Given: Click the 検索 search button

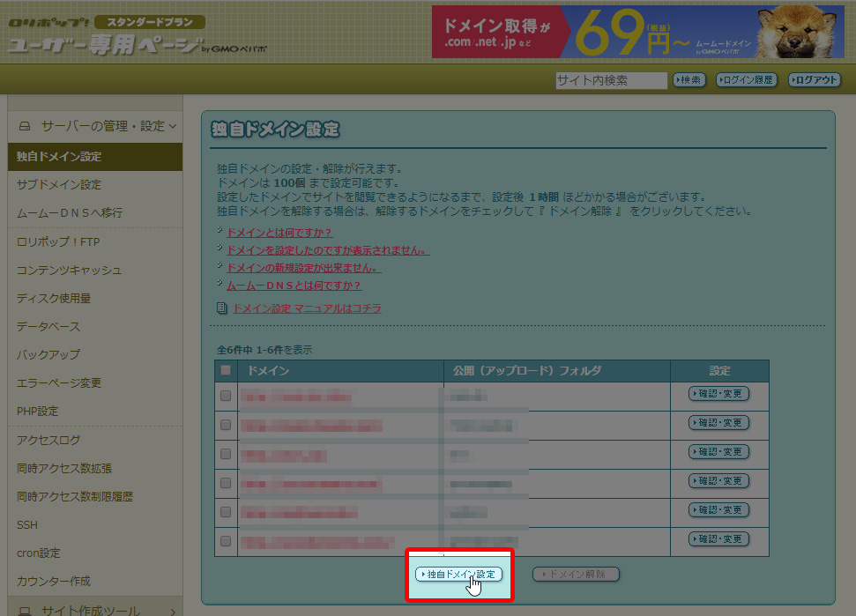Looking at the screenshot, I should point(689,80).
